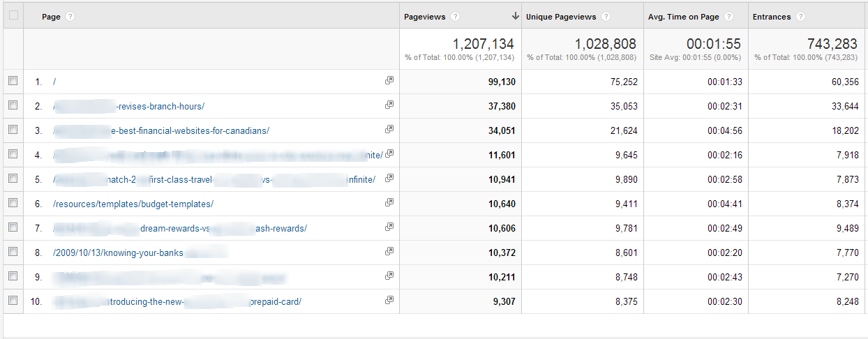Open the '/' homepage link

[x=54, y=82]
